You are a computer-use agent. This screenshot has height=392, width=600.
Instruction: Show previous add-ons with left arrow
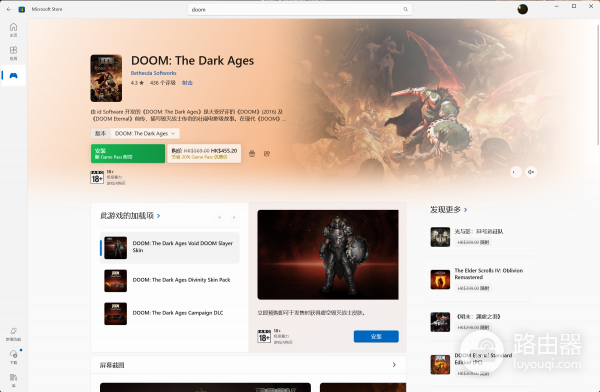pos(219,217)
